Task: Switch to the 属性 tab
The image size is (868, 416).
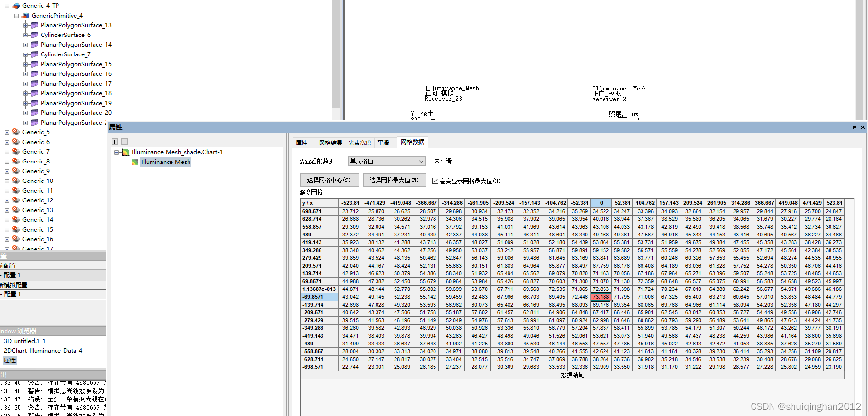Action: 302,143
